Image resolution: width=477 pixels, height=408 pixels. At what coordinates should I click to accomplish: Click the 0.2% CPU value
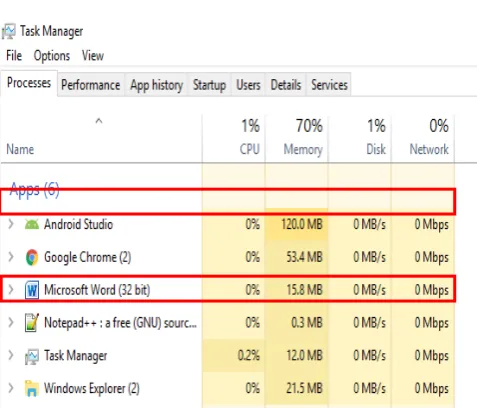click(249, 356)
